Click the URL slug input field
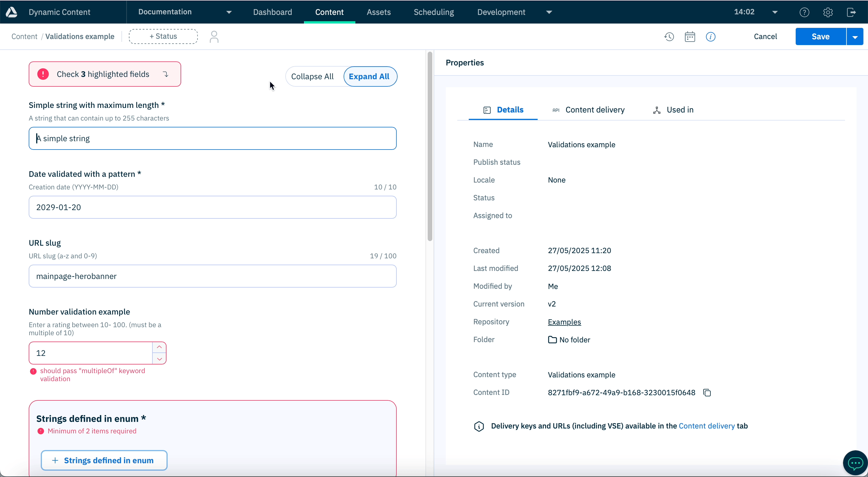 click(212, 276)
